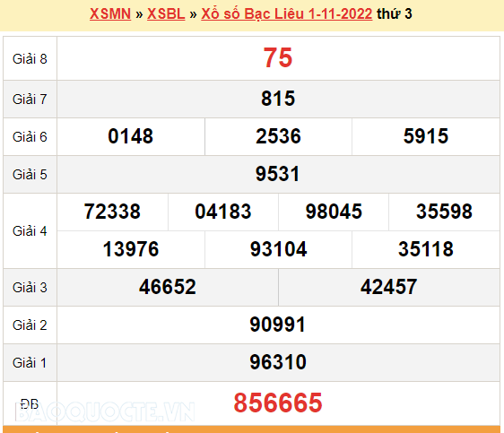
Task: Click the Giải 4 number 35598
Action: (444, 212)
